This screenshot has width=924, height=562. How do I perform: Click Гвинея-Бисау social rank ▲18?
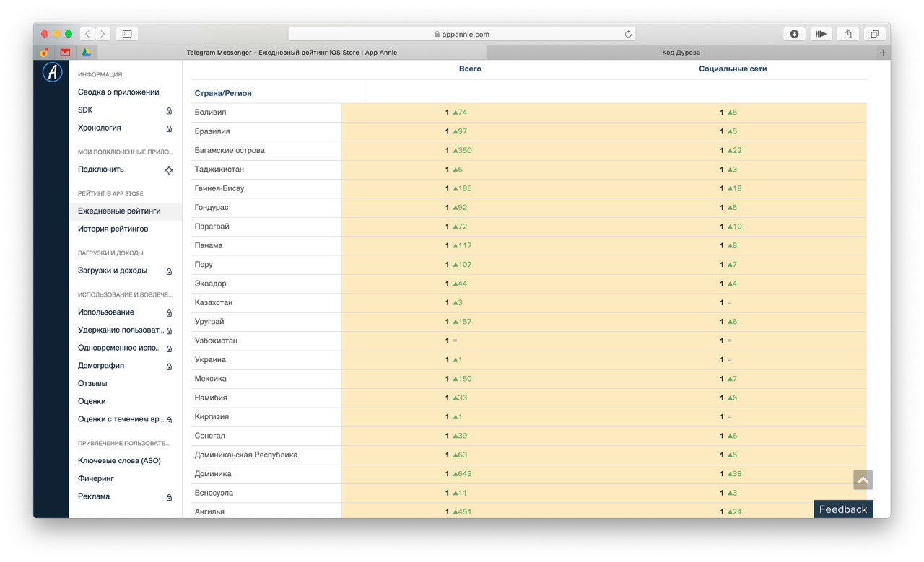[731, 188]
